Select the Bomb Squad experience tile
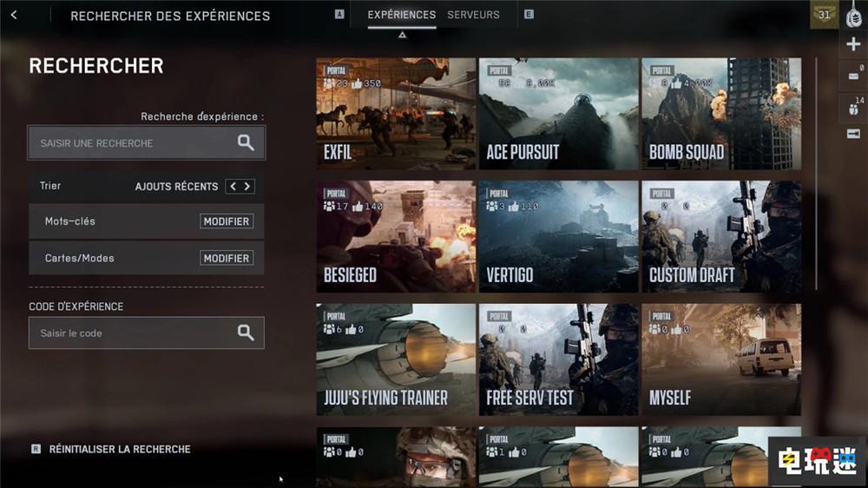 (720, 114)
